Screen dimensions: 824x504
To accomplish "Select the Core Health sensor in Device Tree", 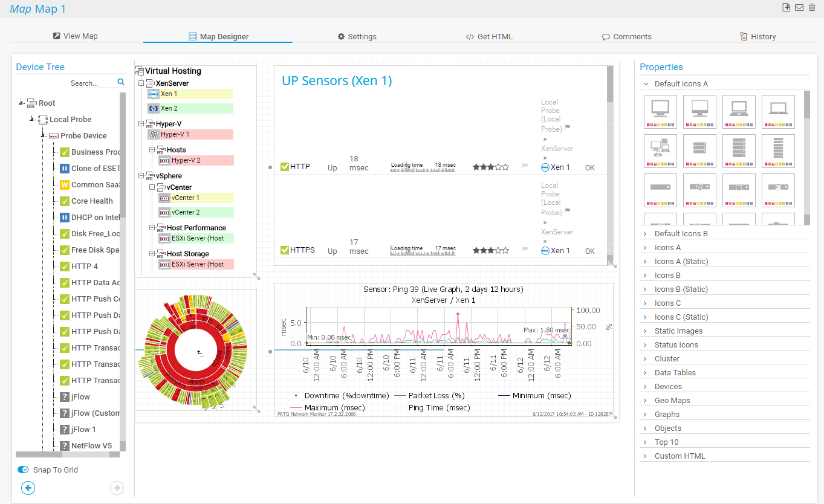I will click(x=91, y=201).
